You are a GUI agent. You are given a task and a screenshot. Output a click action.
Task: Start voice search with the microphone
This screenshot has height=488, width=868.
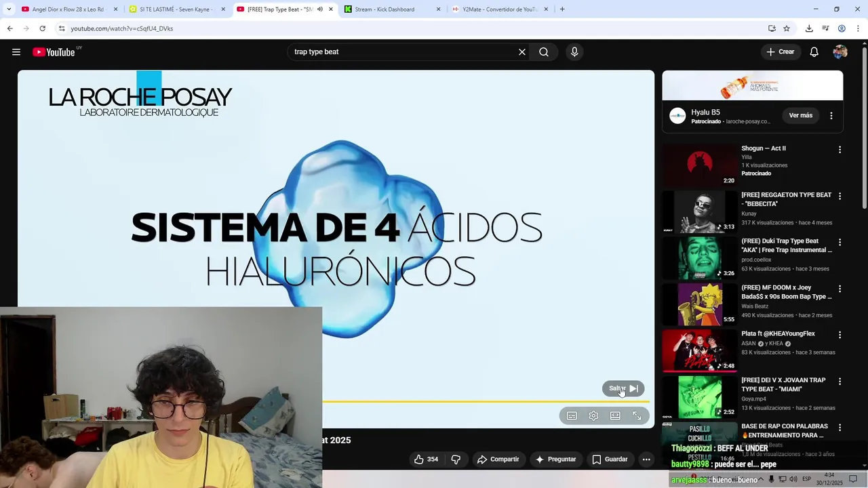574,52
